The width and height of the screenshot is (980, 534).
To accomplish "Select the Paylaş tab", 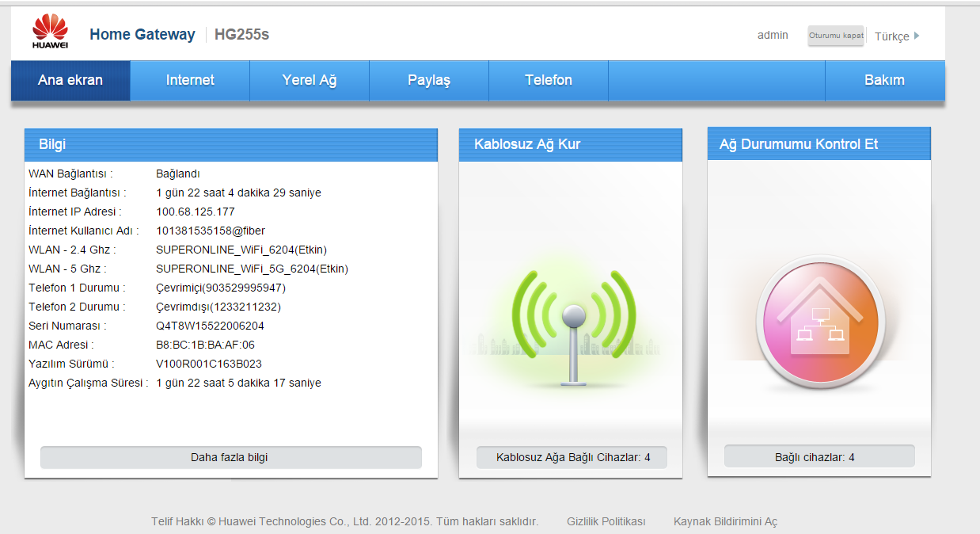I will coord(429,80).
